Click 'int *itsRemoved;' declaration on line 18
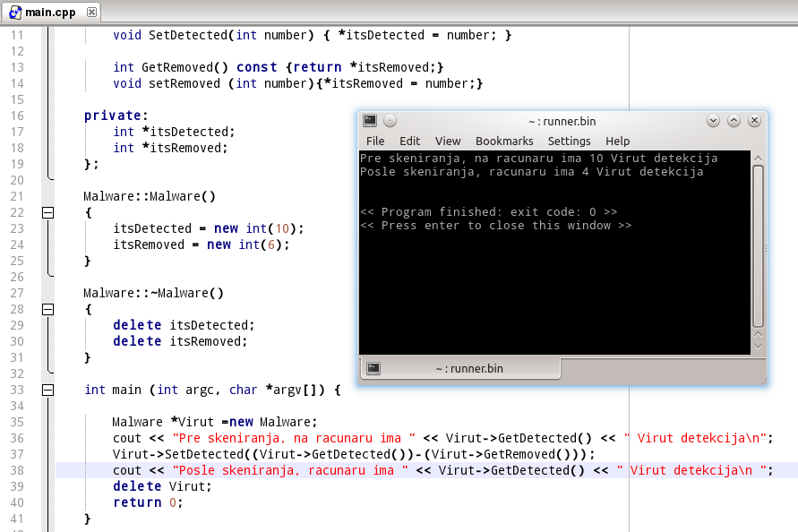The width and height of the screenshot is (798, 532). pos(170,148)
